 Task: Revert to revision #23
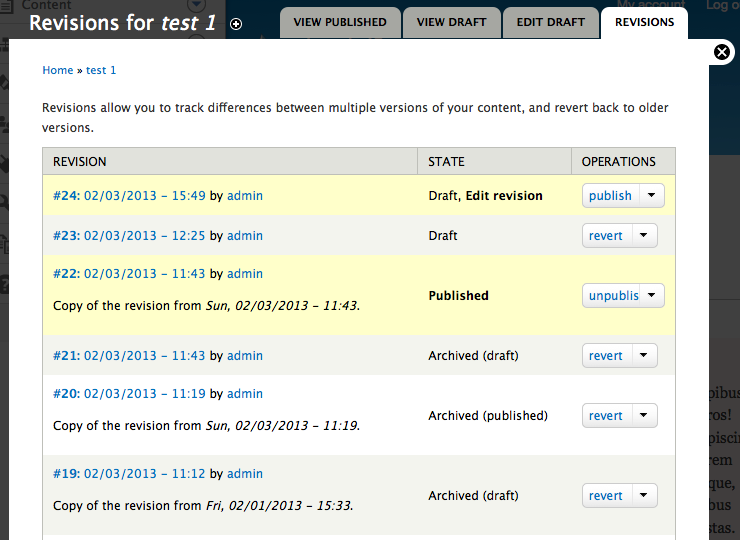coord(606,236)
